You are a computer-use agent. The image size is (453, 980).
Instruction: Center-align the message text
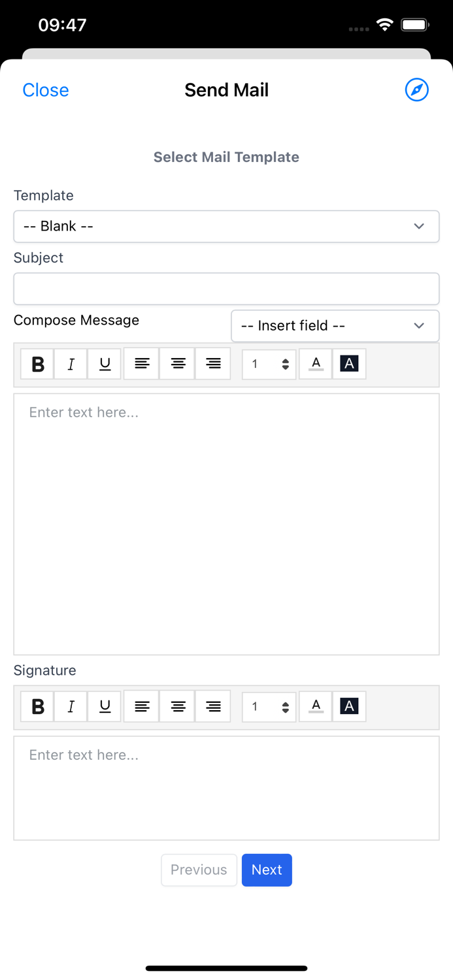coord(178,364)
